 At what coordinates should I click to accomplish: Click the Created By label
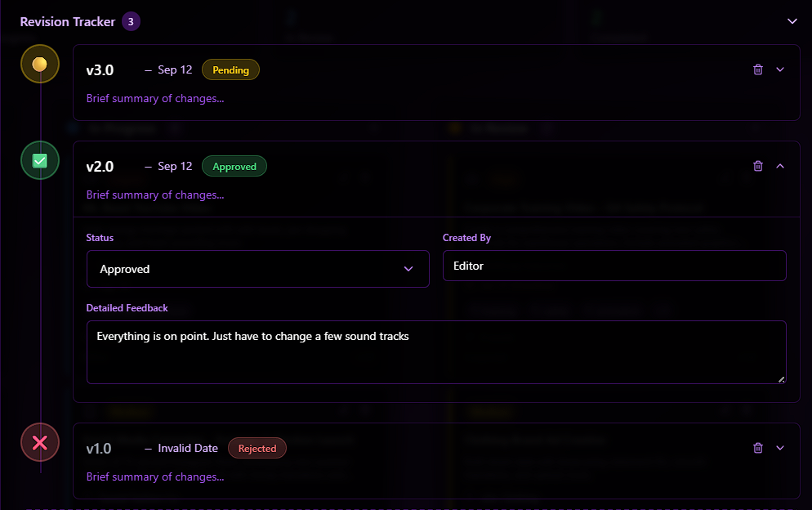point(466,237)
